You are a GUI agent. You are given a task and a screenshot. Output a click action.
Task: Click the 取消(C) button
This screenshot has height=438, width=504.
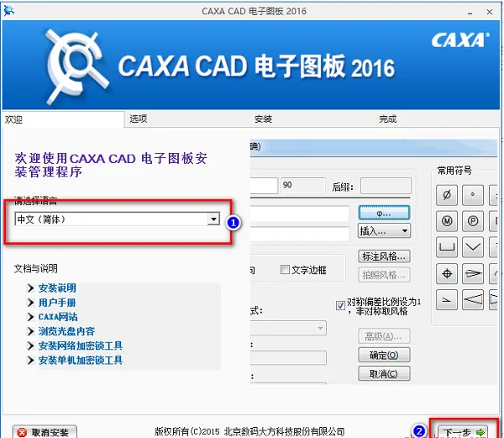coord(384,373)
